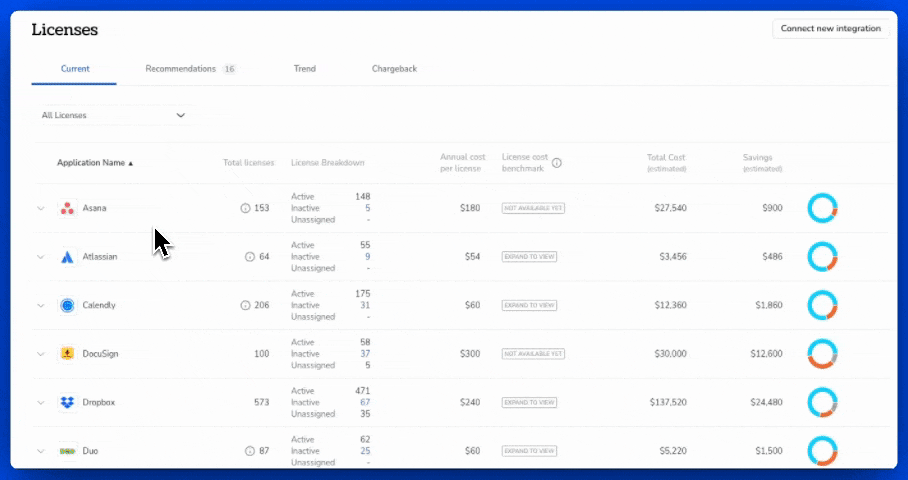
Task: Expand the Dropbox row
Action: click(x=41, y=402)
